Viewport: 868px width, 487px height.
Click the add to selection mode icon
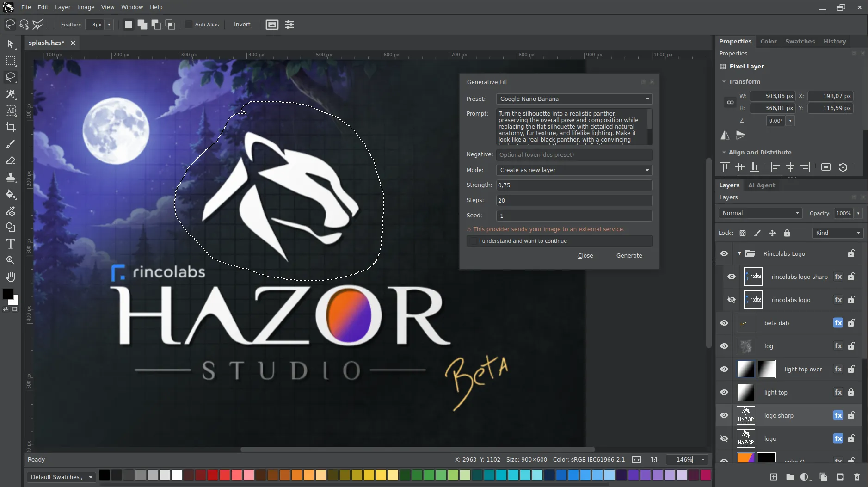point(142,25)
